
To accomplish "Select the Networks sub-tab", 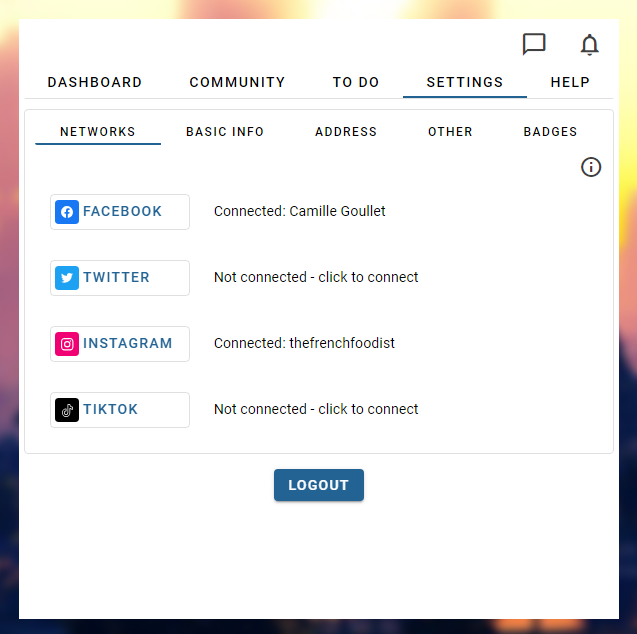I will pyautogui.click(x=98, y=132).
